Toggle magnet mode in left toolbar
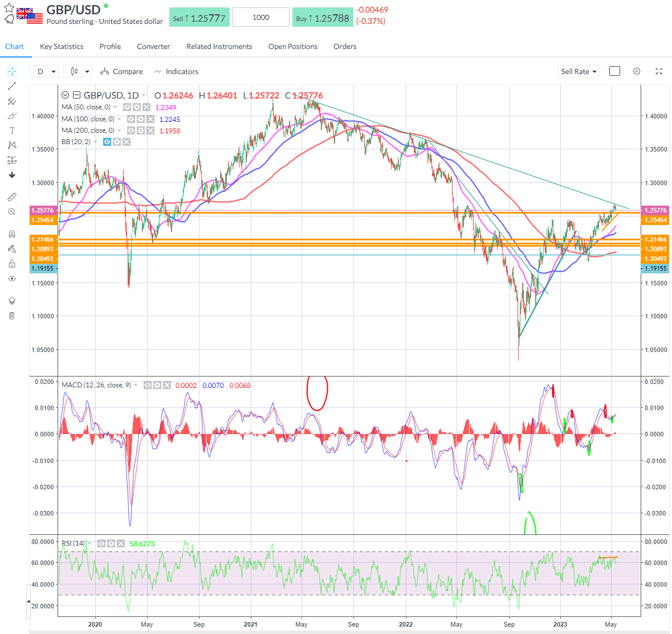This screenshot has height=634, width=672. point(12,234)
